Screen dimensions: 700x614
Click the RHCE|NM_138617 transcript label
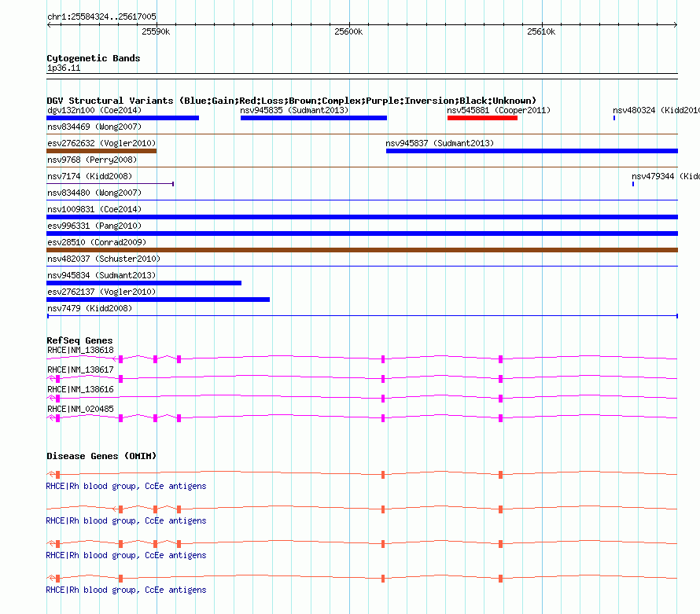pos(80,370)
